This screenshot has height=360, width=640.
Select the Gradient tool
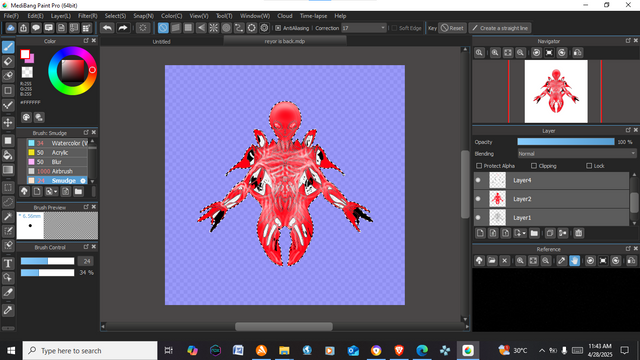8,170
